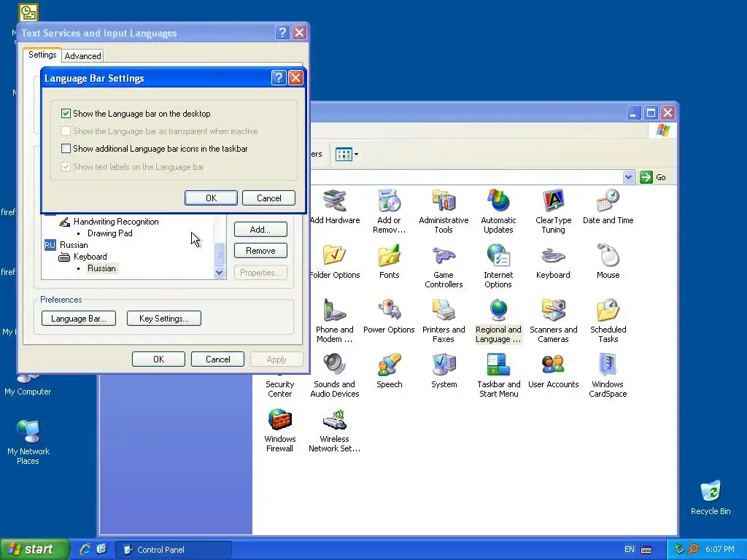Open Taskbar and Start Menu icon
This screenshot has width=747, height=560.
[x=498, y=376]
